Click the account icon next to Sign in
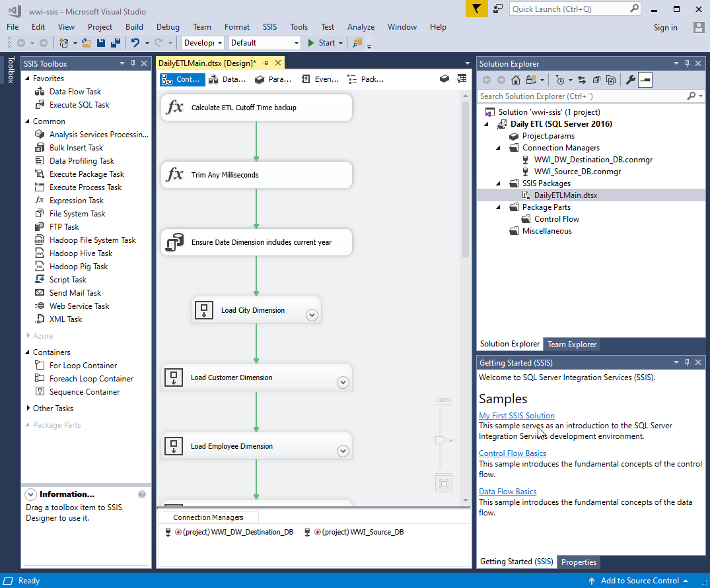 pyautogui.click(x=699, y=27)
